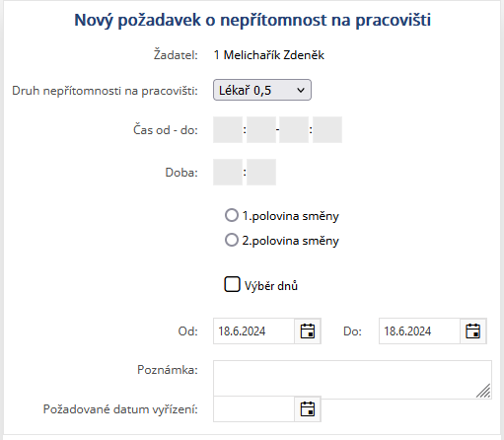Enable the Výběr dnů checkbox
504x440 pixels.
click(x=232, y=284)
